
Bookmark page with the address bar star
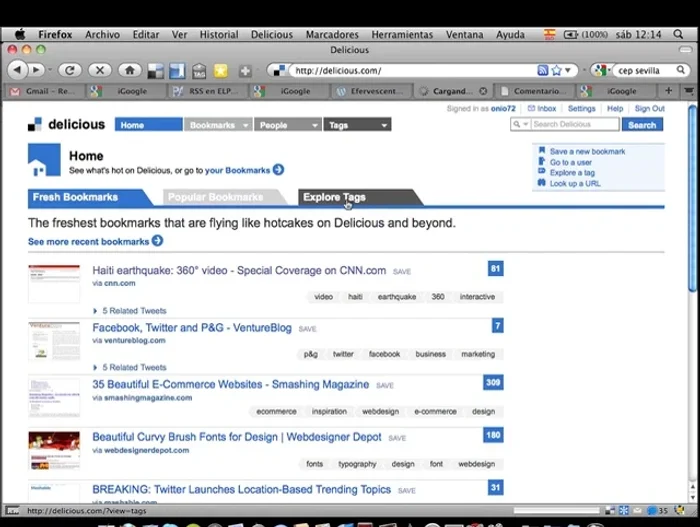556,70
